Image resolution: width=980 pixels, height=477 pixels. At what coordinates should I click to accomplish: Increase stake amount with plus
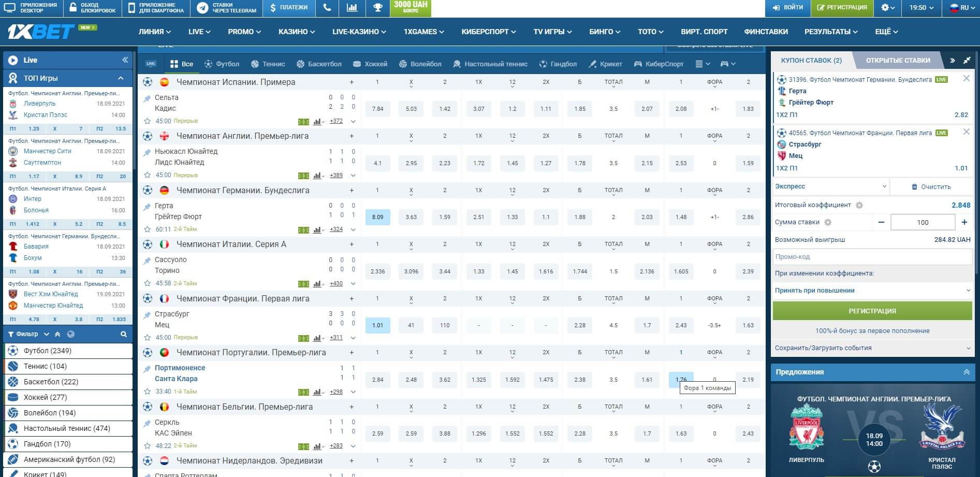click(964, 222)
